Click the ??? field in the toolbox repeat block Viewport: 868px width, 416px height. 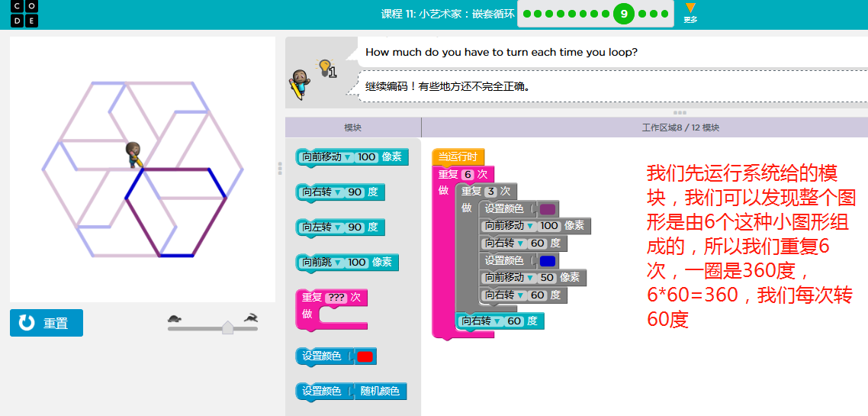(x=336, y=298)
